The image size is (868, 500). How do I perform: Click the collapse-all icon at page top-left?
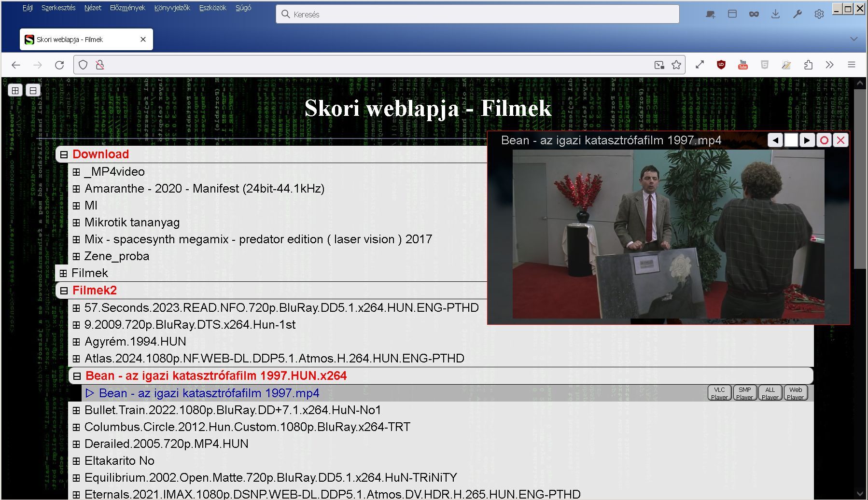point(33,90)
